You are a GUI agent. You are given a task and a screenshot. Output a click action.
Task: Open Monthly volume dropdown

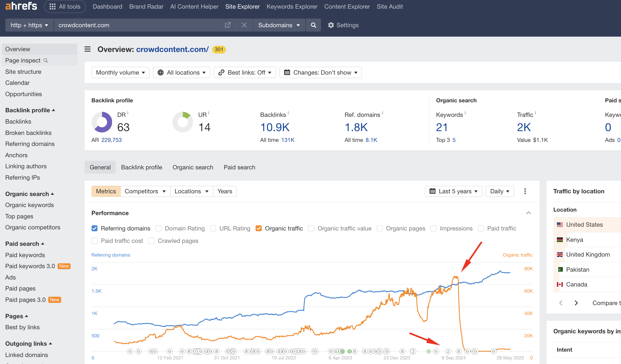tap(120, 72)
